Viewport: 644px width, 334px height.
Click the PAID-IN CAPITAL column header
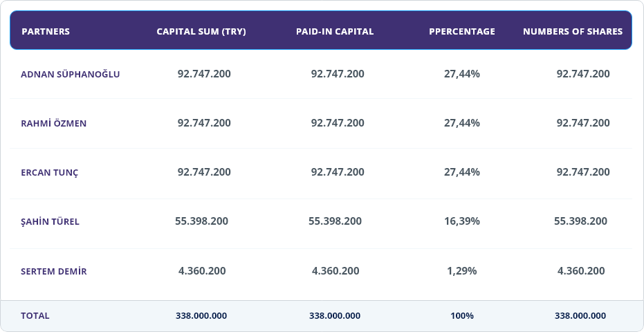335,32
